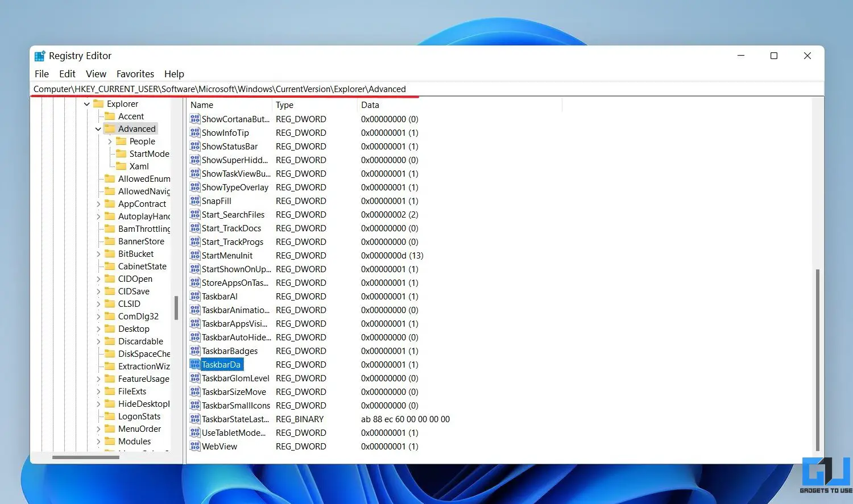Collapse the Advanced tree node
This screenshot has height=504, width=853.
[98, 129]
